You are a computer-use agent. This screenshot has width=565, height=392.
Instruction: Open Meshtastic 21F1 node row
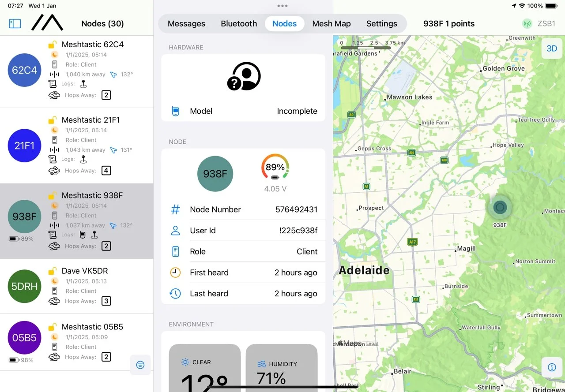pyautogui.click(x=76, y=146)
